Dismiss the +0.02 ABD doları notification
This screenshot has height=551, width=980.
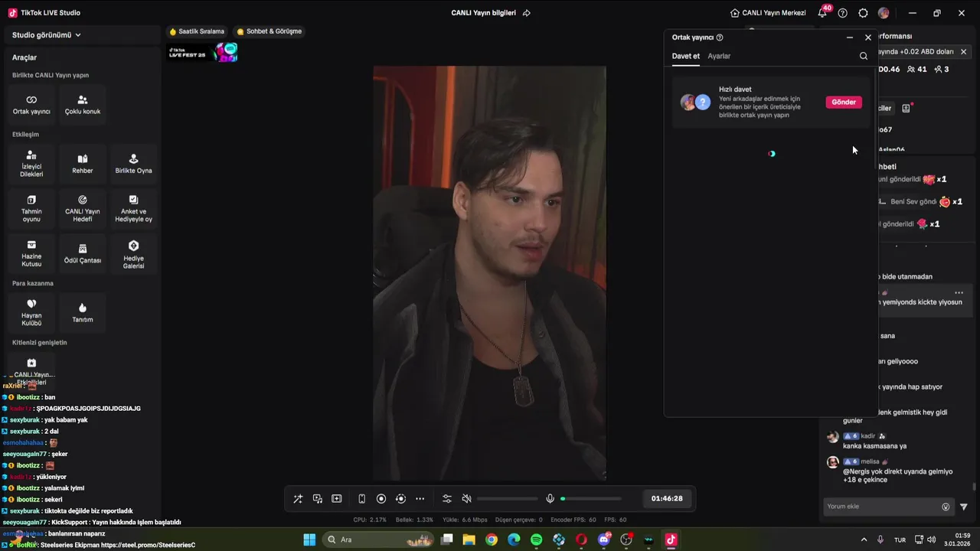[x=964, y=51]
